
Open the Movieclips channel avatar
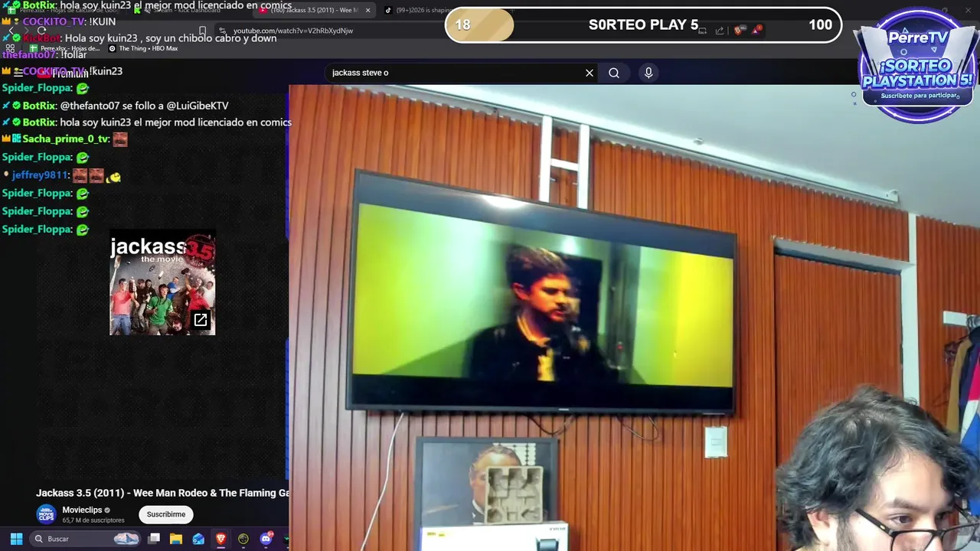point(46,514)
